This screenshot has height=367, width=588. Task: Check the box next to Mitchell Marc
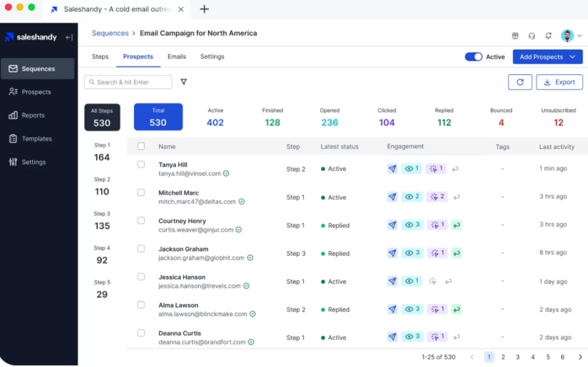point(141,192)
